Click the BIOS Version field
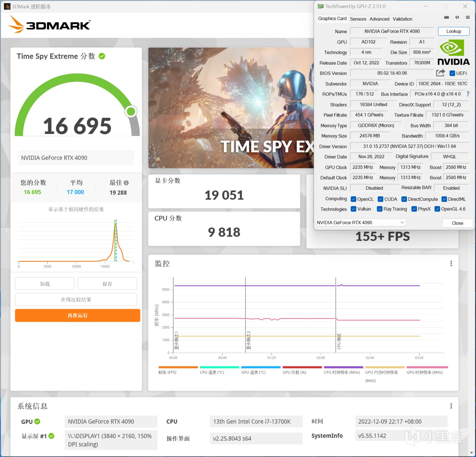This screenshot has width=476, height=457. [392, 73]
